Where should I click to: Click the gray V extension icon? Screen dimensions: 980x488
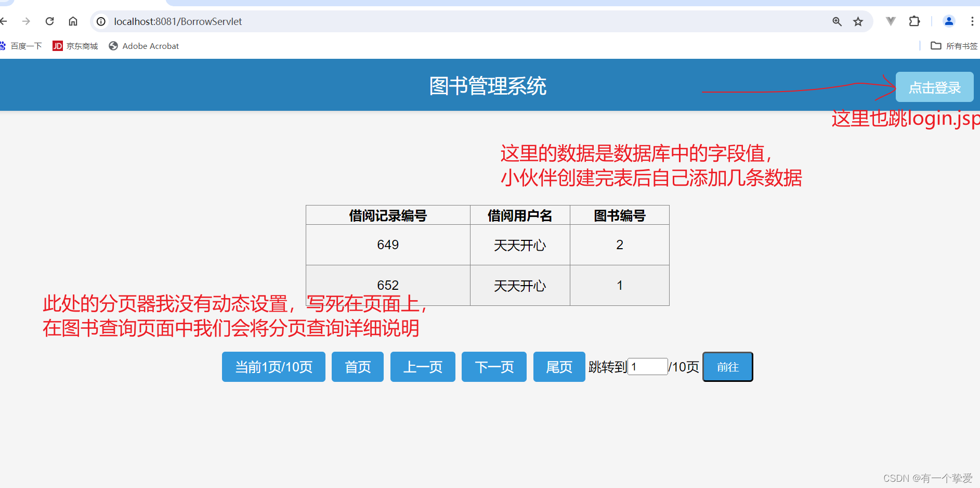(x=891, y=21)
